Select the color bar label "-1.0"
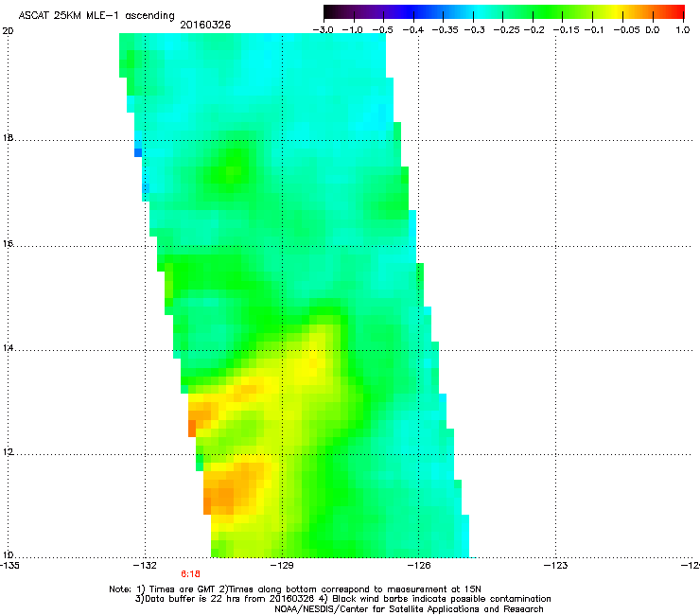The image size is (700, 615). [353, 30]
